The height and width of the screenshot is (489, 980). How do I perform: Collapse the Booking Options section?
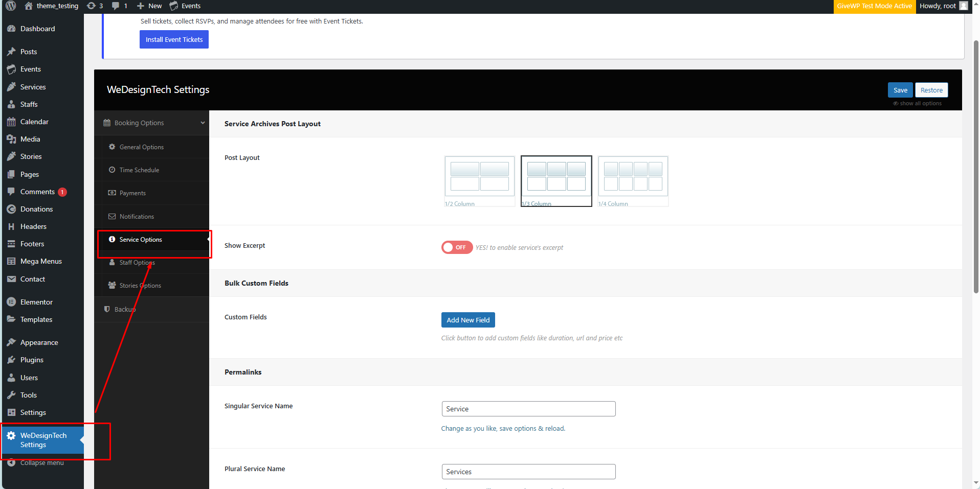pyautogui.click(x=152, y=123)
